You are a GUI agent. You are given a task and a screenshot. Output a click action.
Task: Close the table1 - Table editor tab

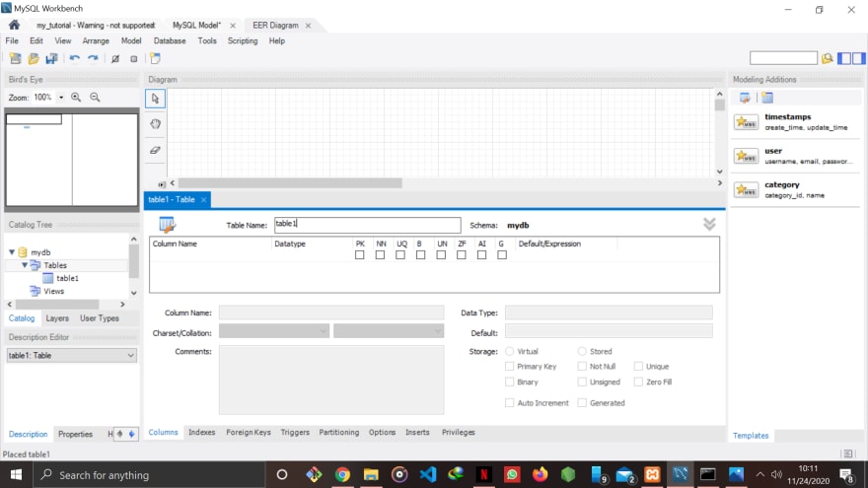(x=204, y=200)
